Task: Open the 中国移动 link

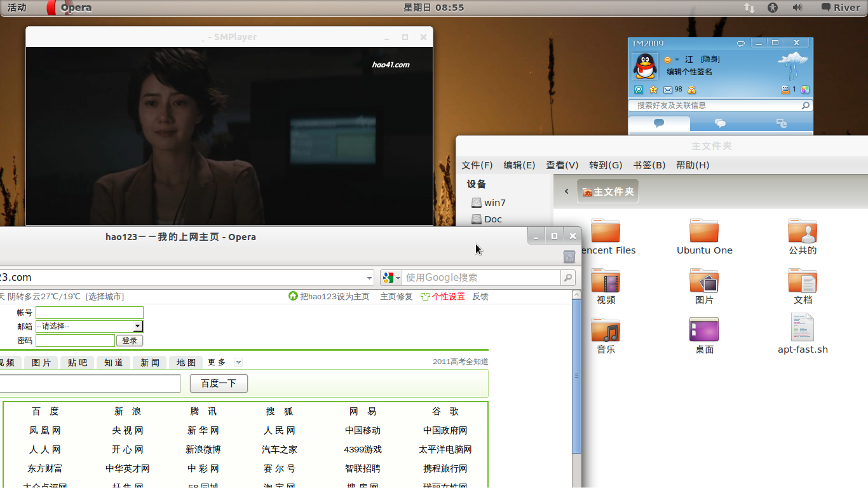Action: point(363,430)
